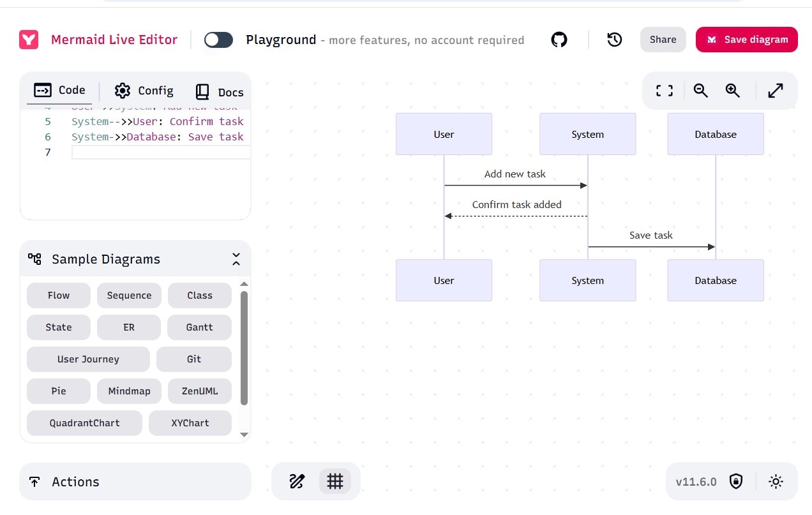Open the Docs tab
Viewport: 812px width, 515px height.
click(x=219, y=92)
